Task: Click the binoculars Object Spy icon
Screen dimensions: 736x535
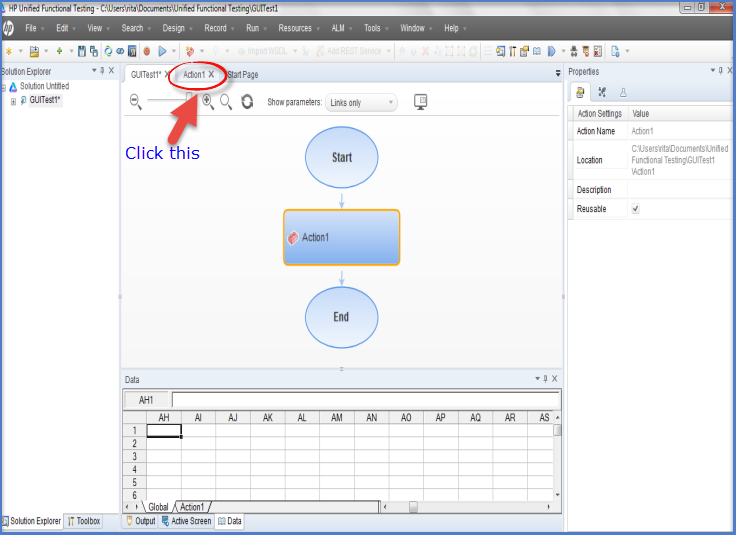Action: pos(574,51)
